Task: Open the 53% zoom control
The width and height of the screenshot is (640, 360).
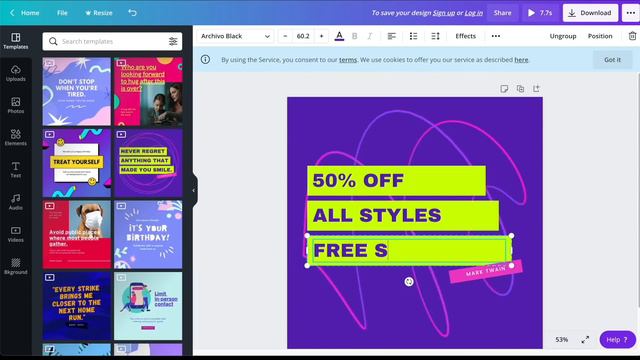Action: pyautogui.click(x=562, y=340)
